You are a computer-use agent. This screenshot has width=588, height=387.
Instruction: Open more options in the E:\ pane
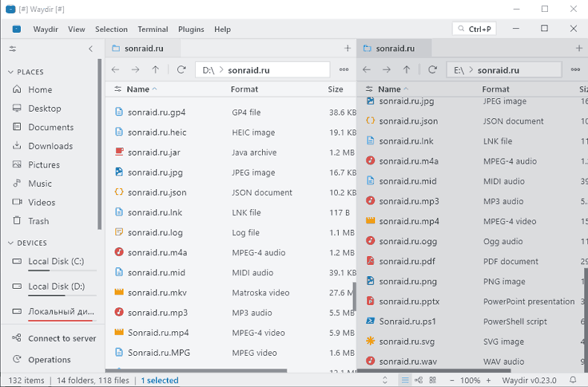tap(575, 69)
